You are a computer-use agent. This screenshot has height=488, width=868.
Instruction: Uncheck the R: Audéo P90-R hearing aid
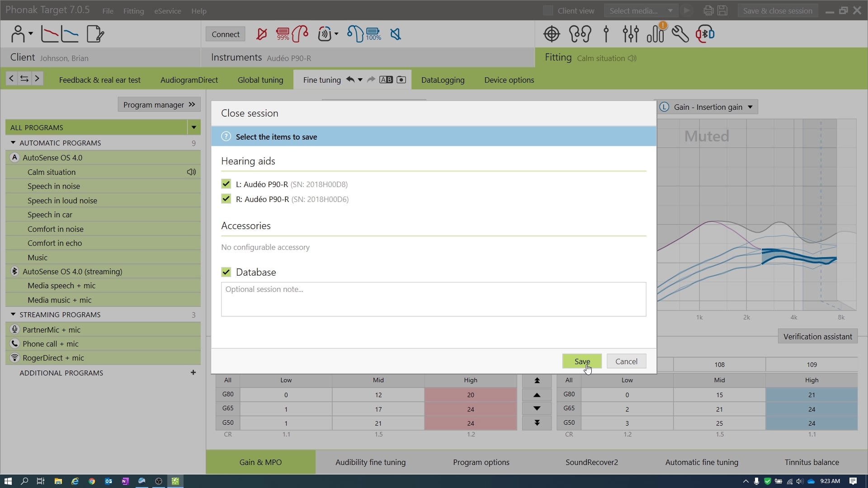[226, 199]
